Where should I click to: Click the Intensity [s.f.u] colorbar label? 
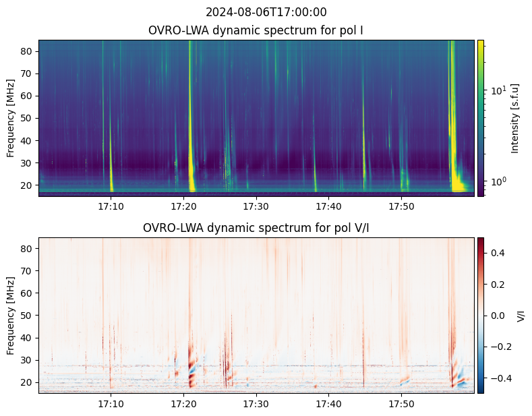[515, 118]
